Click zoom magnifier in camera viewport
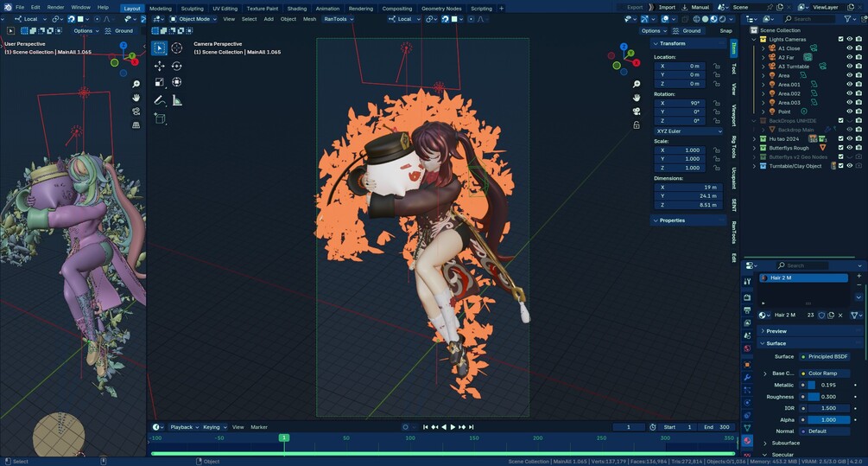The image size is (868, 466). 637,84
